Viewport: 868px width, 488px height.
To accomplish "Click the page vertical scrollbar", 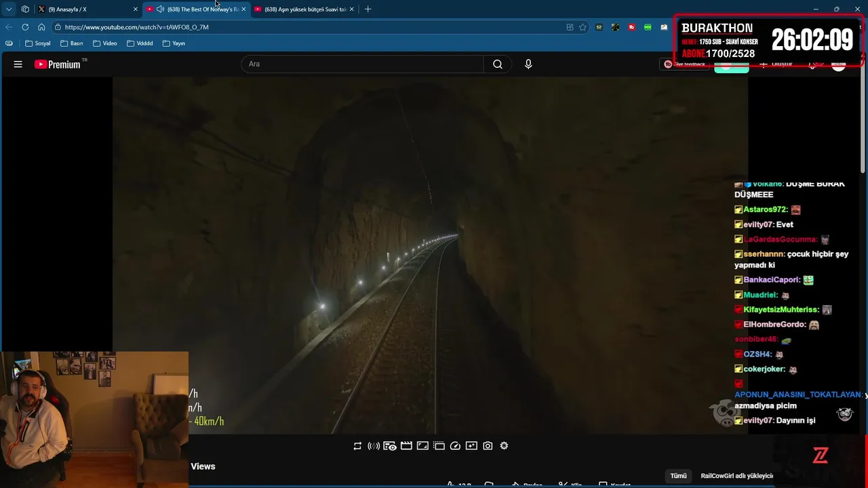I will [x=863, y=119].
